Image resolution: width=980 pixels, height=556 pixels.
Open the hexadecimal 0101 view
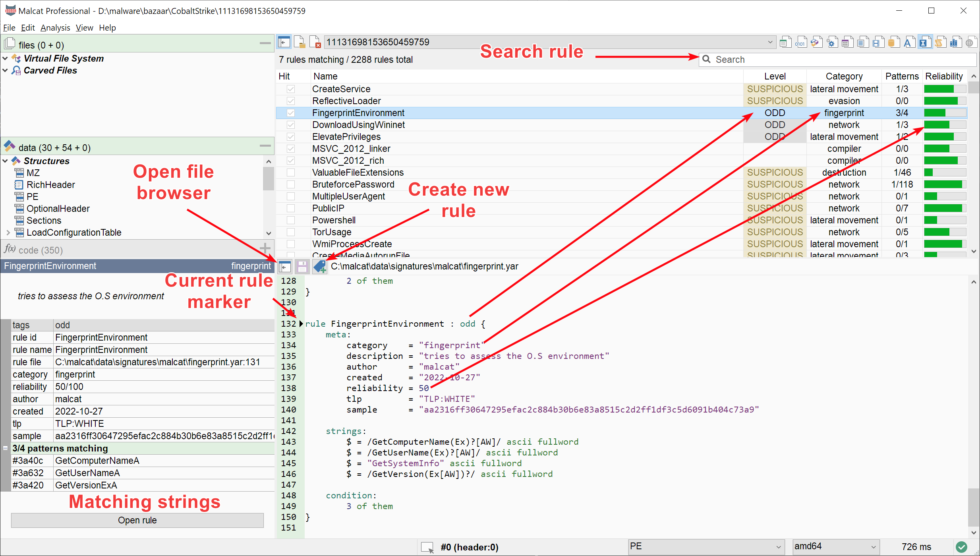(801, 42)
